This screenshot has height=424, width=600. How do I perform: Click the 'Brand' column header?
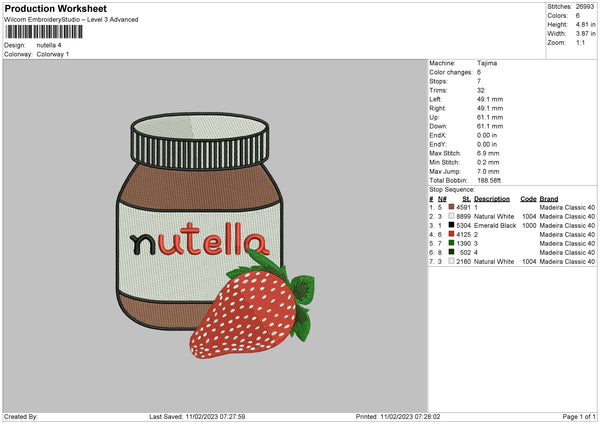point(549,199)
